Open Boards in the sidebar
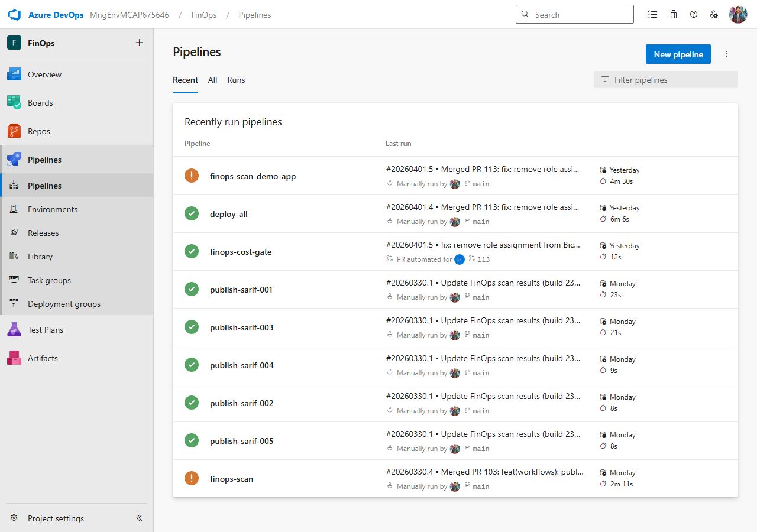 tap(77, 103)
